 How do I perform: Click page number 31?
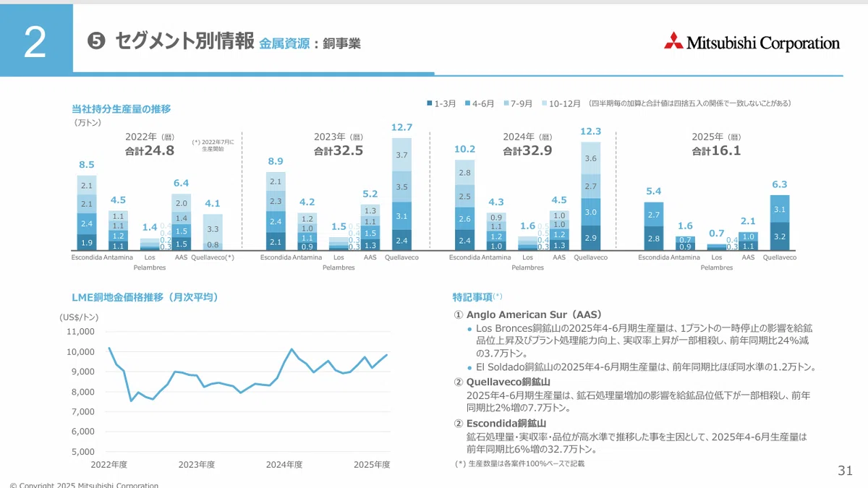pos(846,471)
